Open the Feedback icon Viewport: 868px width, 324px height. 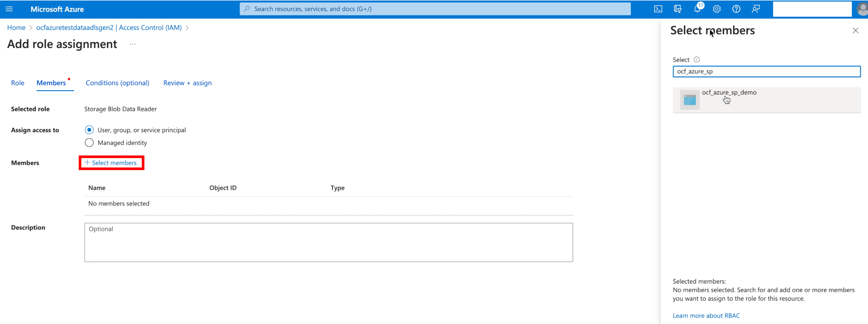click(x=756, y=9)
